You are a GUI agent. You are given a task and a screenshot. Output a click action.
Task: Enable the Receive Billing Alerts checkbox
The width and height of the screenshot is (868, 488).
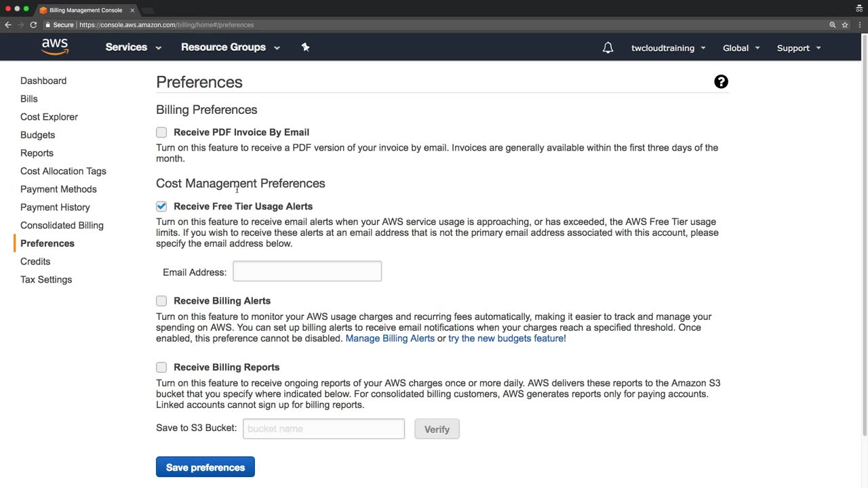161,301
